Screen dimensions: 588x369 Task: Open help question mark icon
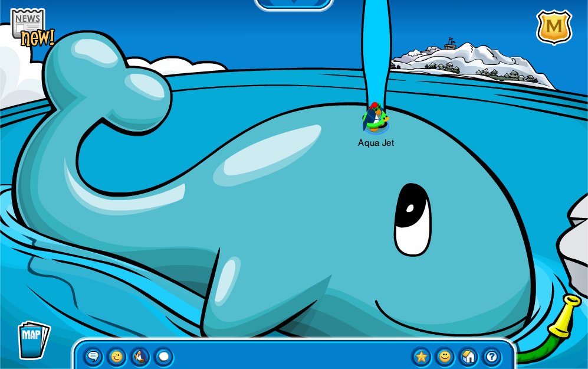point(492,356)
